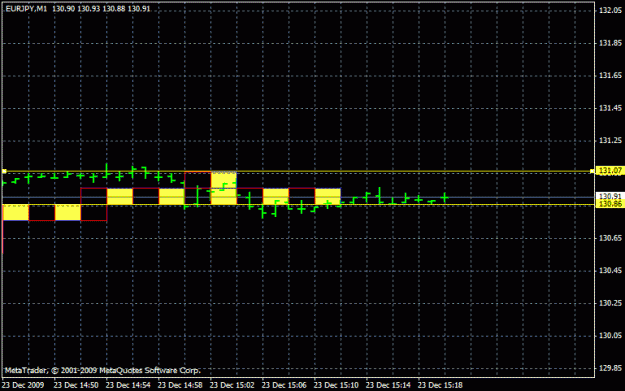Click the 23 Dec 2009 date label
The height and width of the screenshot is (391, 625).
[23, 385]
